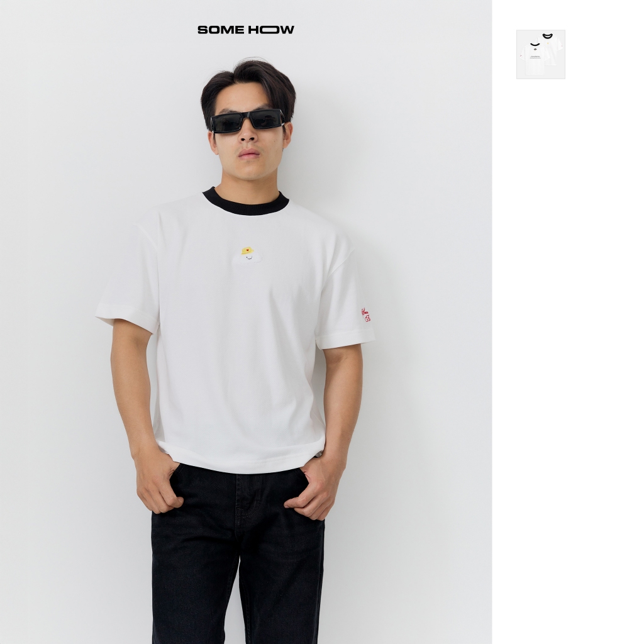The width and height of the screenshot is (644, 644).
Task: Click the word SOME in the logo
Action: point(221,30)
